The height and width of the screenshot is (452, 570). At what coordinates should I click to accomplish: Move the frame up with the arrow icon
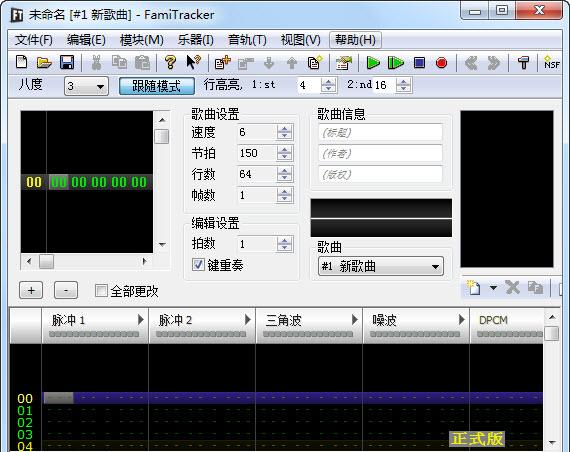(292, 63)
